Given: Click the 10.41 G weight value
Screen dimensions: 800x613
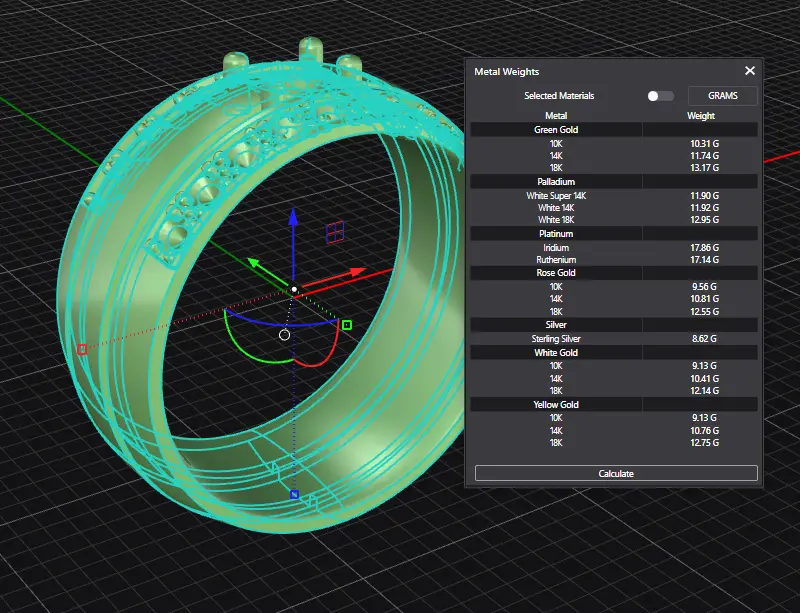Looking at the screenshot, I should (704, 379).
